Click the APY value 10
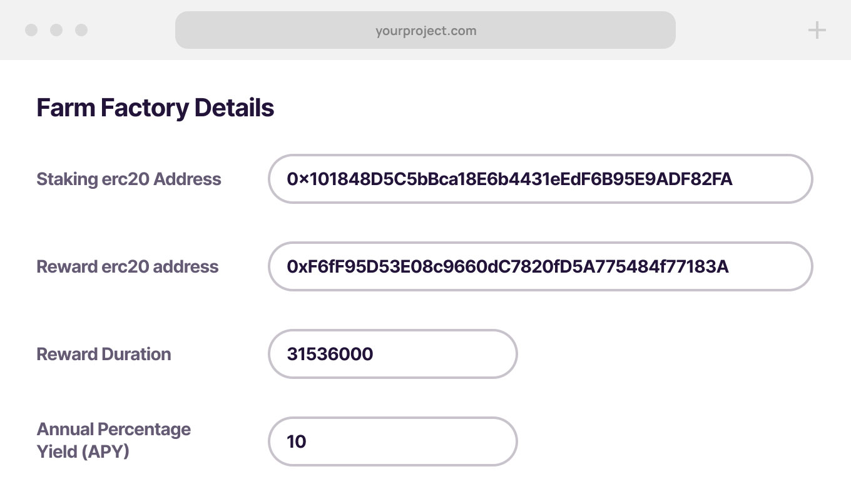This screenshot has height=504, width=851. tap(297, 442)
